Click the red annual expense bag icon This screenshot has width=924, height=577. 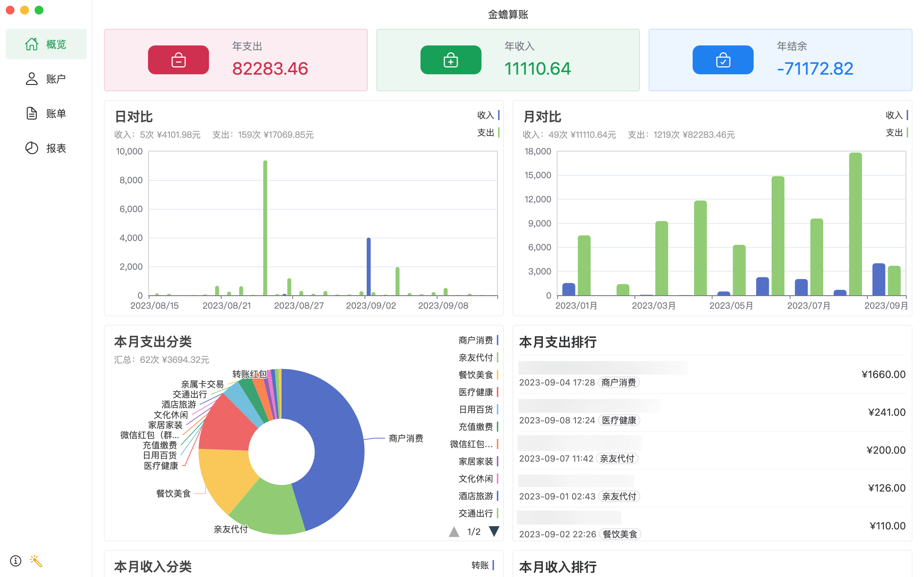click(x=178, y=60)
